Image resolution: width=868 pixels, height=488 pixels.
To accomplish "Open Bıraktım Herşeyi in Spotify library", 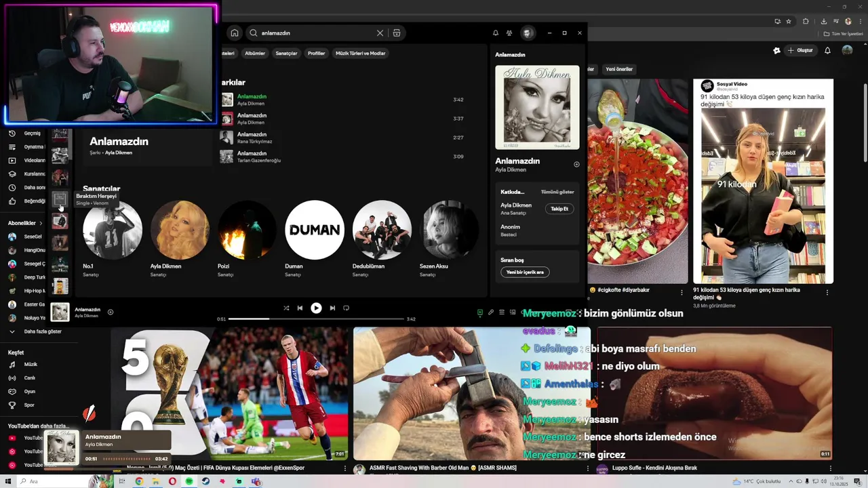I will [60, 199].
